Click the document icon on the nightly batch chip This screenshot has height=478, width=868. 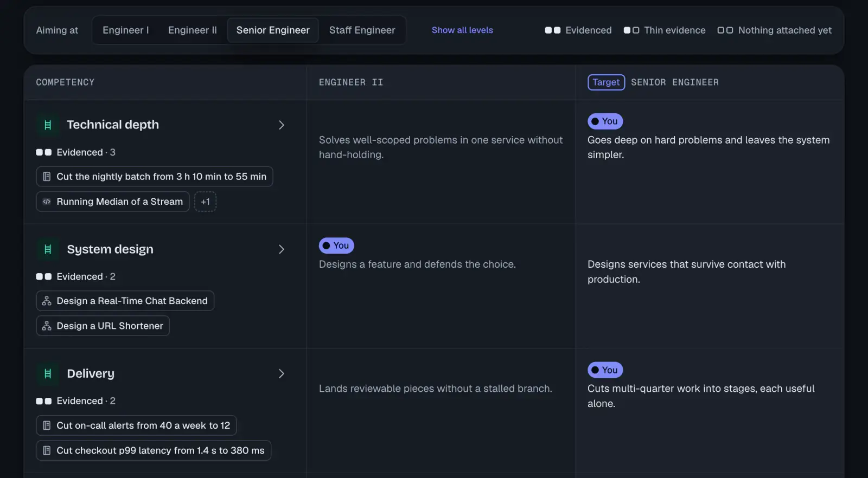click(x=47, y=177)
